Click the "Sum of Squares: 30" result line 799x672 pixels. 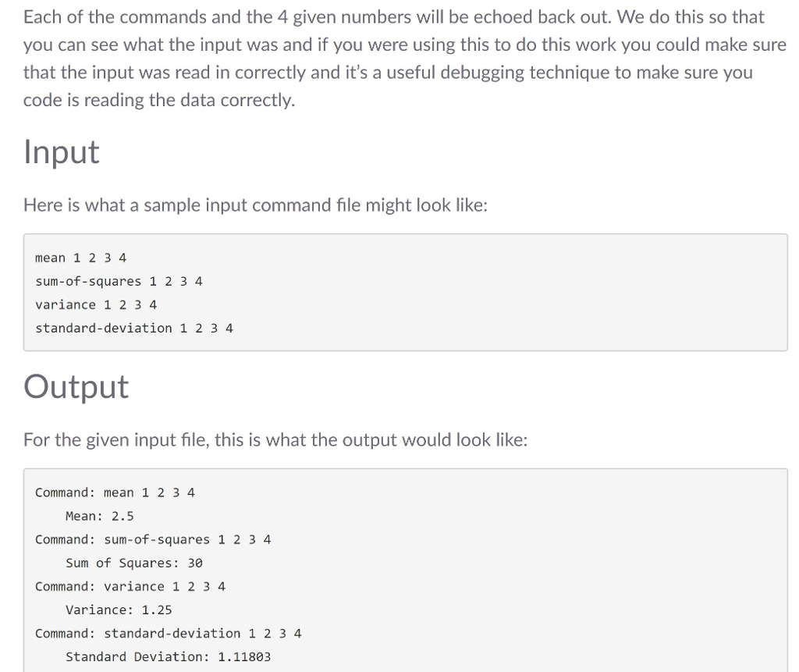coord(133,563)
